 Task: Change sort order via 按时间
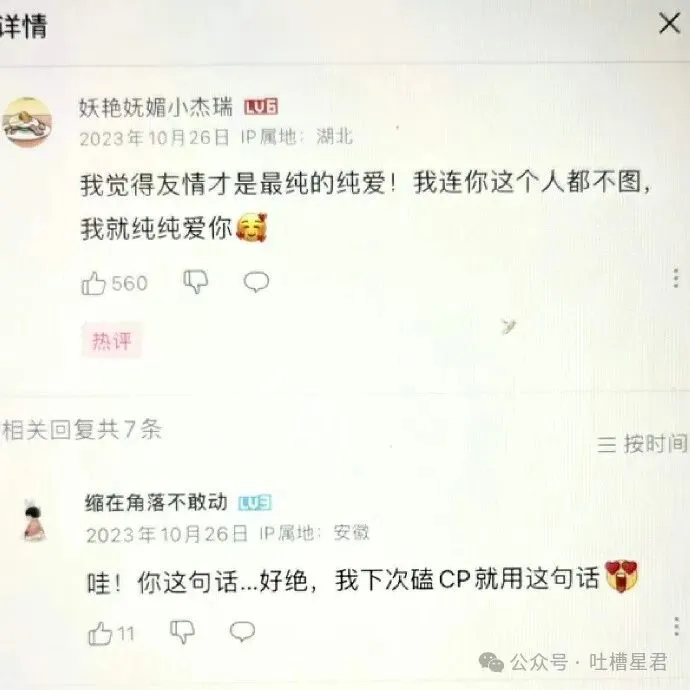pos(642,444)
